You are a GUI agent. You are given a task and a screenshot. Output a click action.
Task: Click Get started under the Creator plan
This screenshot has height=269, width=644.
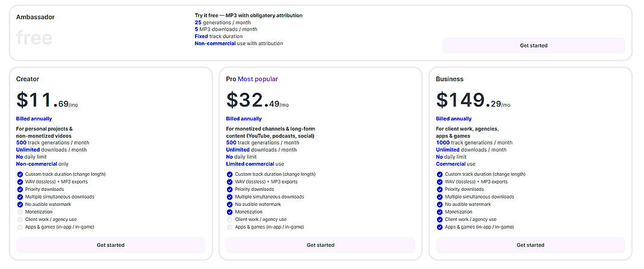[111, 245]
